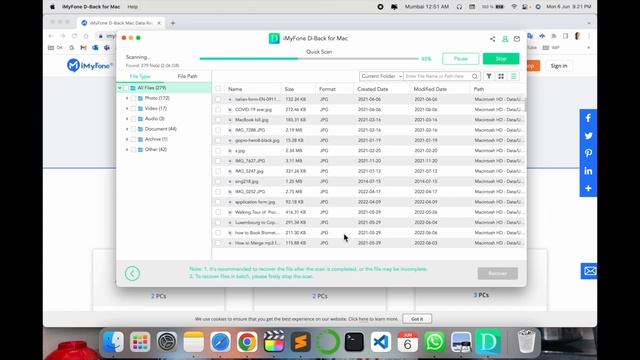Viewport: 640px width, 360px height.
Task: Launch Google Chrome from the Dock
Action: (x=247, y=341)
